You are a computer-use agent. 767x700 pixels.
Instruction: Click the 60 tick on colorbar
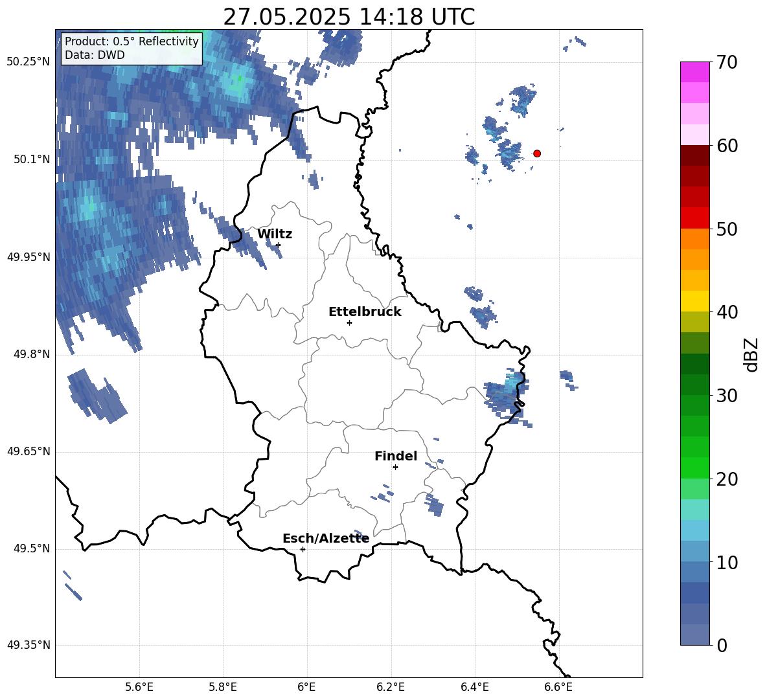point(727,146)
